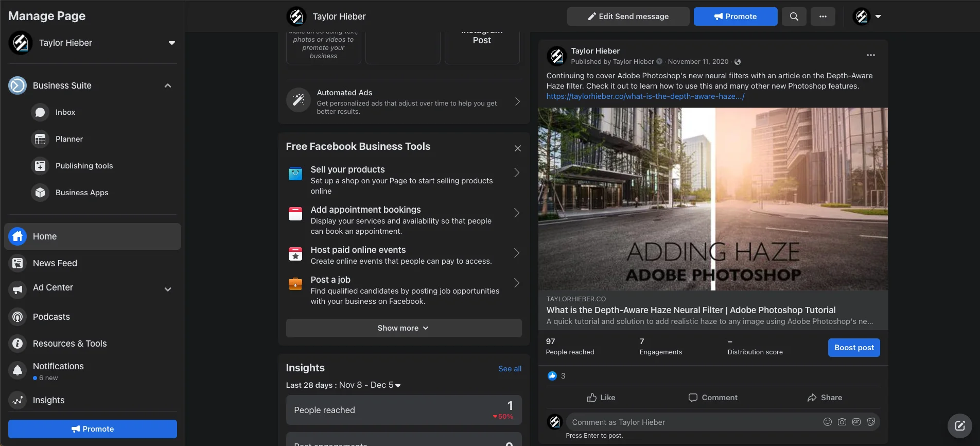This screenshot has width=980, height=446.
Task: Click the paid online events star icon
Action: click(295, 254)
